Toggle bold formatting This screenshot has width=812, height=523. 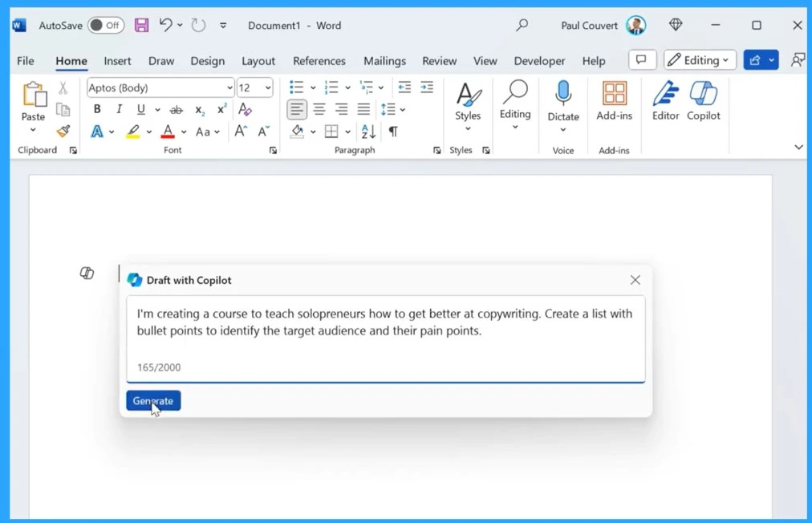[97, 110]
